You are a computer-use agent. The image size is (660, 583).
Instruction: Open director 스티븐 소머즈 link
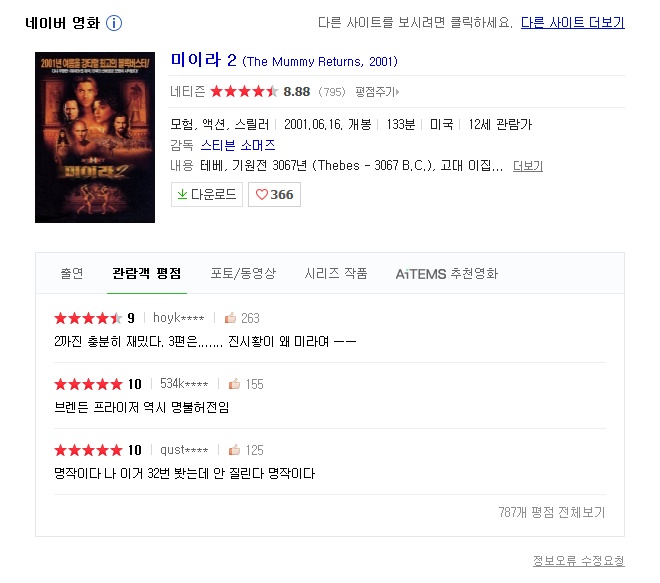tap(237, 145)
